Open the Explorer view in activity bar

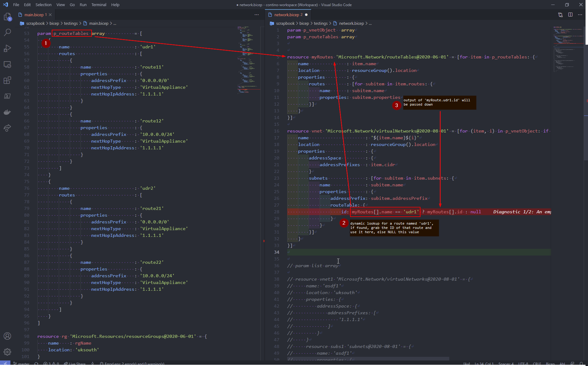7,17
